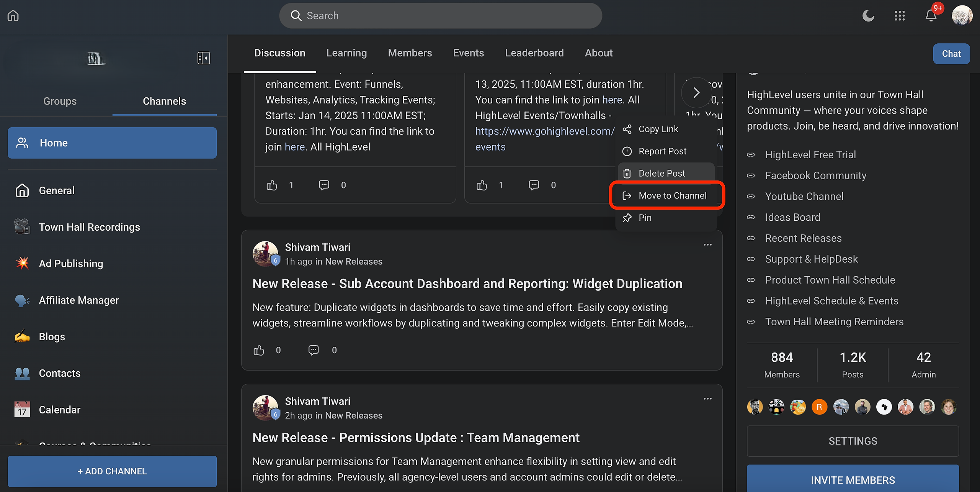Open Town Hall Meeting Reminders link
Screen dimensions: 980x492
click(834, 322)
